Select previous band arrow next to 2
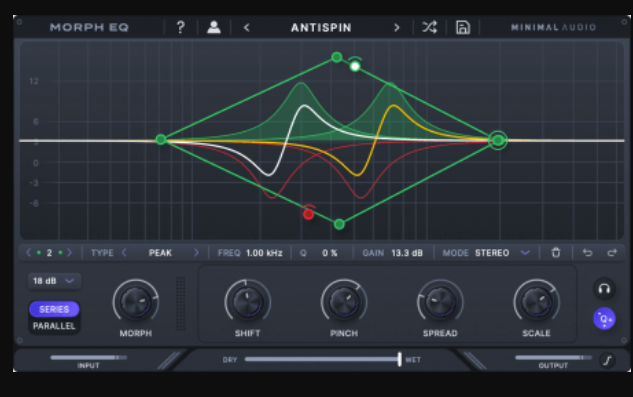This screenshot has width=633, height=397. tap(29, 253)
